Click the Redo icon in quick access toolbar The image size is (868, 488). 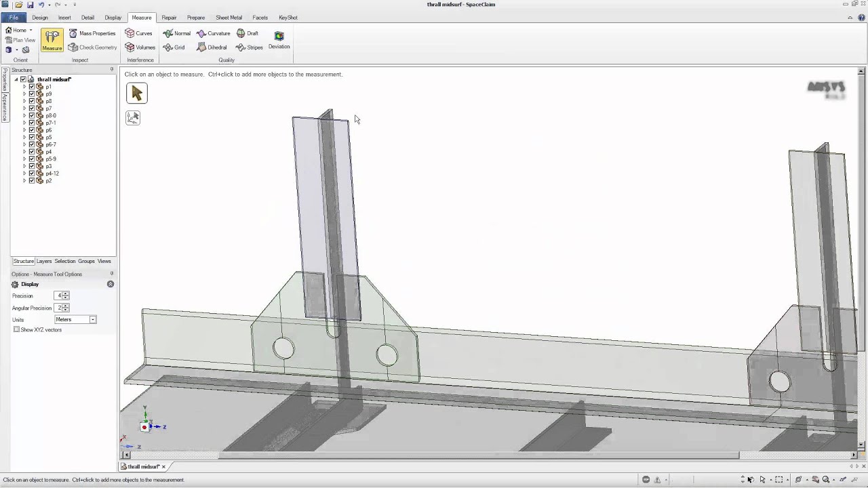[x=58, y=5]
